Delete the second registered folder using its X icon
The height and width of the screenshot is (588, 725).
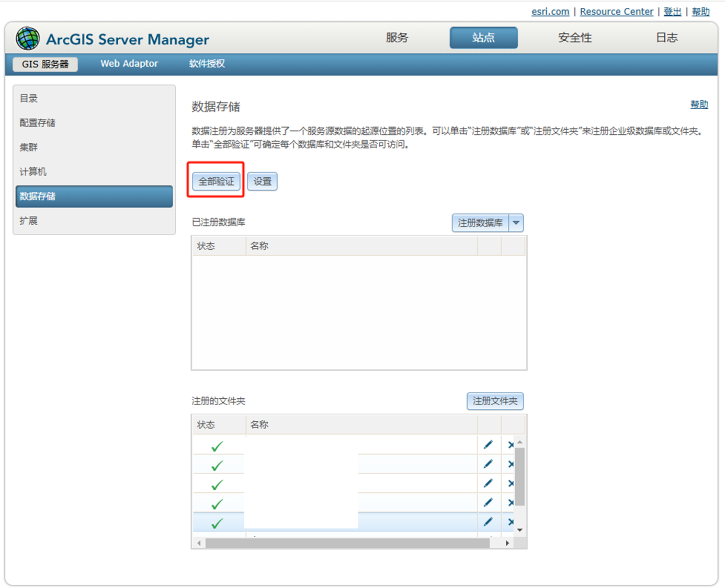[x=511, y=464]
